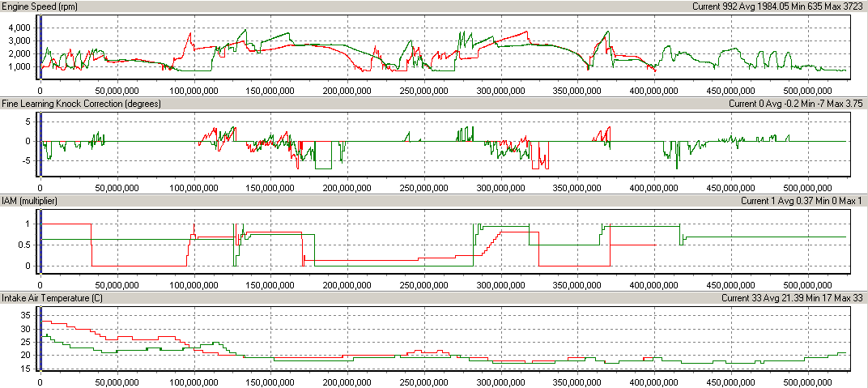The height and width of the screenshot is (388, 868).
Task: Click the 4,000 y-axis label on Engine Speed
Action: (17, 28)
